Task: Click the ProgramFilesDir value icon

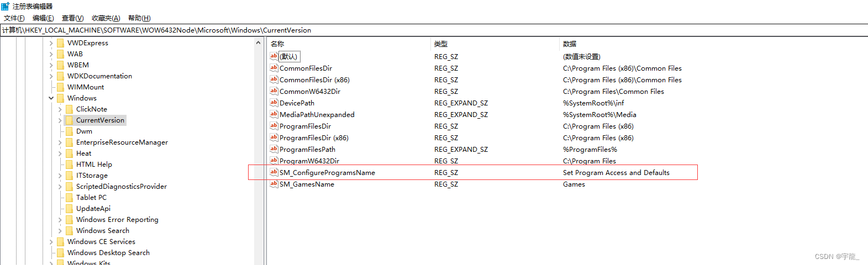Action: [273, 126]
